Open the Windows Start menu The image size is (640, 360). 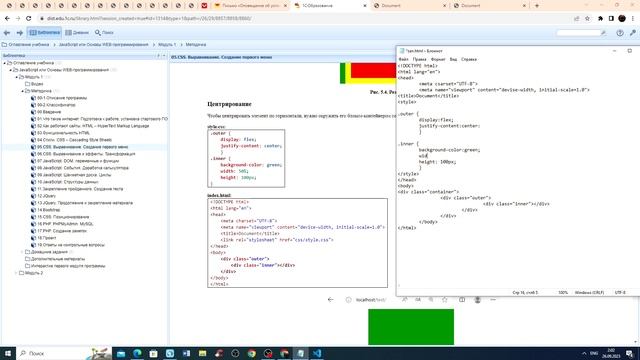click(x=8, y=353)
